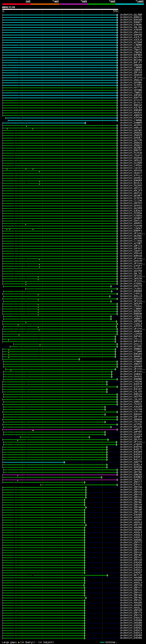Open hit UniRef100_A7NXN0
The width and height of the screenshot is (146, 644).
point(131,25)
